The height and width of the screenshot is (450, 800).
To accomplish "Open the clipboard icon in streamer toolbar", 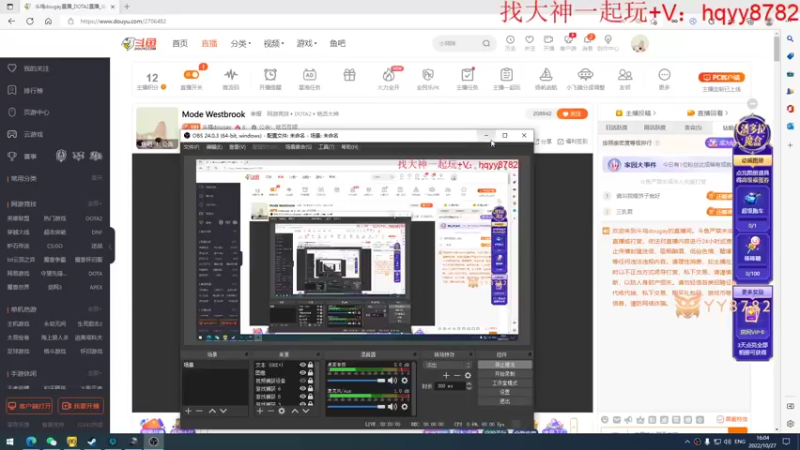I will pos(506,75).
